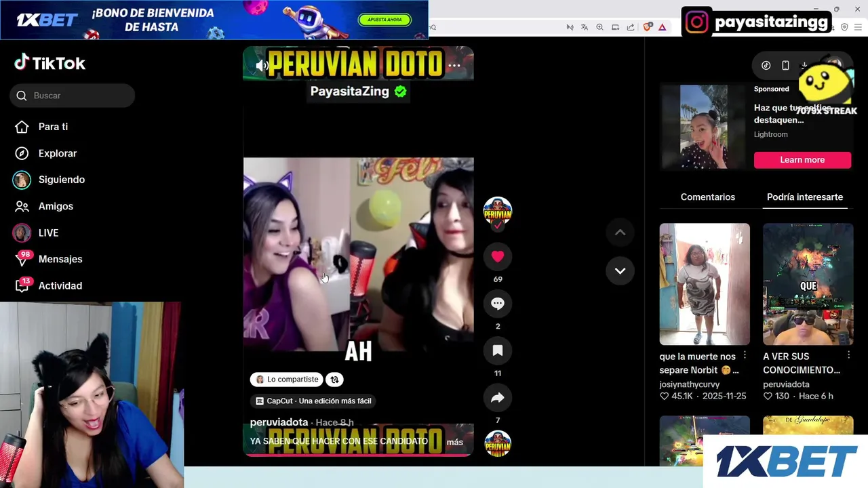Screen dimensions: 868x488
Task: Click the Para ti home icon
Action: click(22, 127)
